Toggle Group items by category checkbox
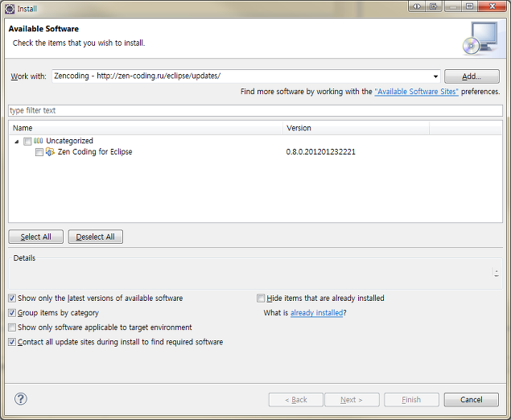 (12, 313)
